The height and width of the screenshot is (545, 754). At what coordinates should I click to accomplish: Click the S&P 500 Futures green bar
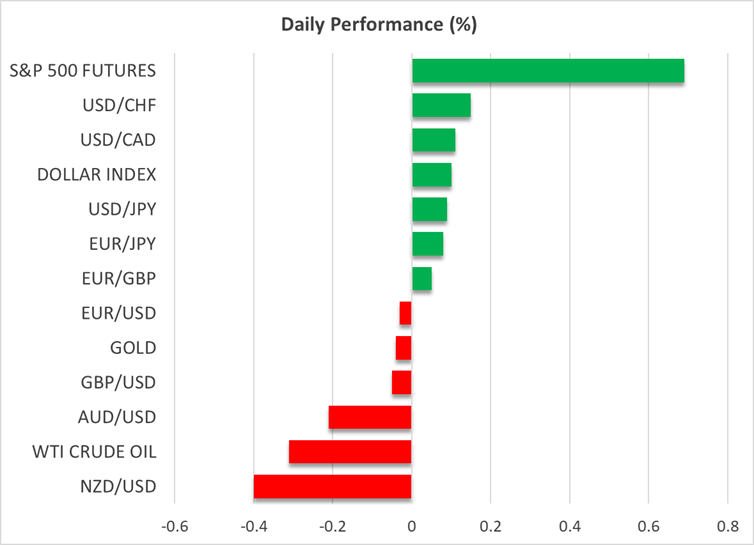(x=548, y=71)
